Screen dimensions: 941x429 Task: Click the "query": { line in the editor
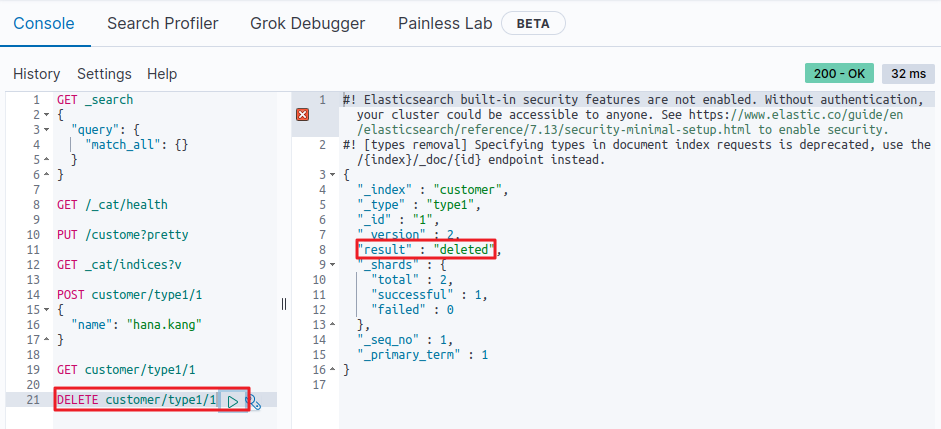coord(106,130)
